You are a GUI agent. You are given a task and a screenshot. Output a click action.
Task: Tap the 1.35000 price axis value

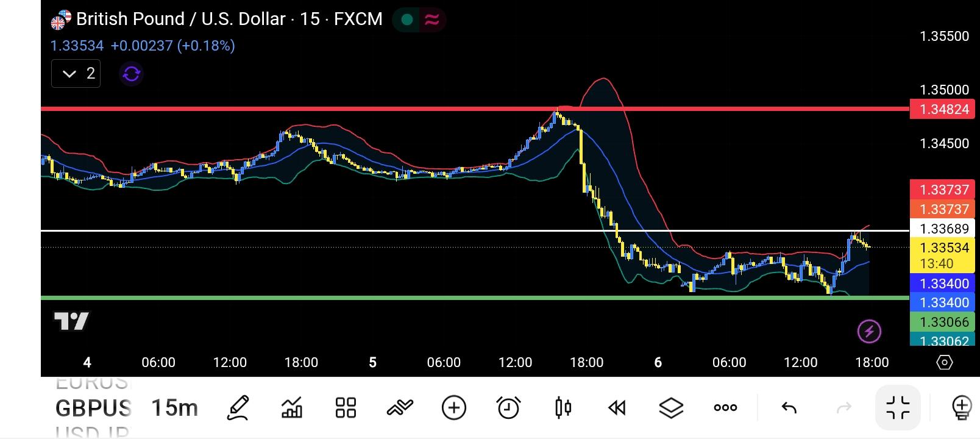coord(944,90)
